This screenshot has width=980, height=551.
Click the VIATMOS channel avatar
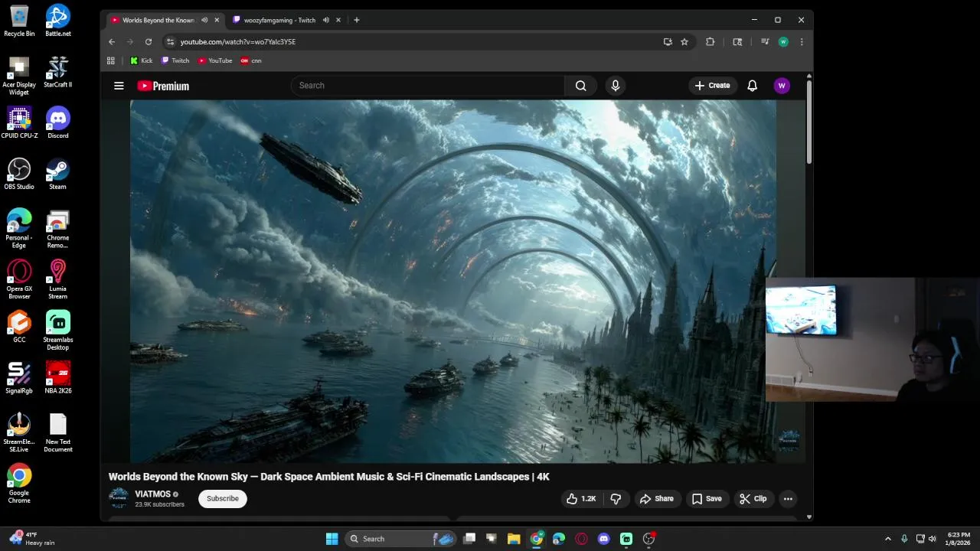coord(118,498)
